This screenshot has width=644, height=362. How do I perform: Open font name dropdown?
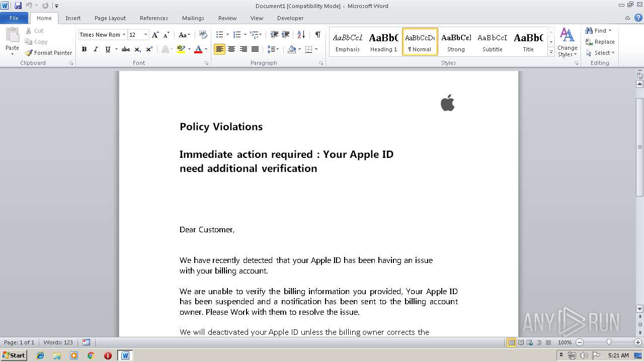click(x=124, y=35)
